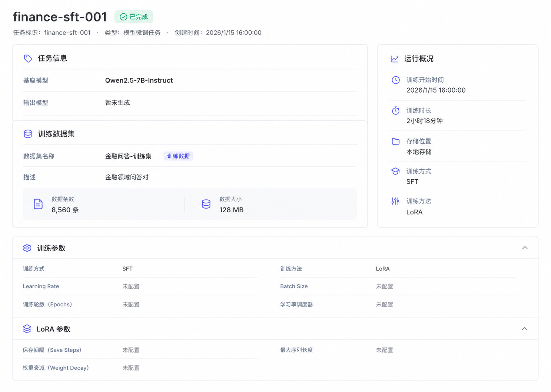Click the 未配置 value for Batch Size
Image resolution: width=551 pixels, height=392 pixels.
[385, 286]
